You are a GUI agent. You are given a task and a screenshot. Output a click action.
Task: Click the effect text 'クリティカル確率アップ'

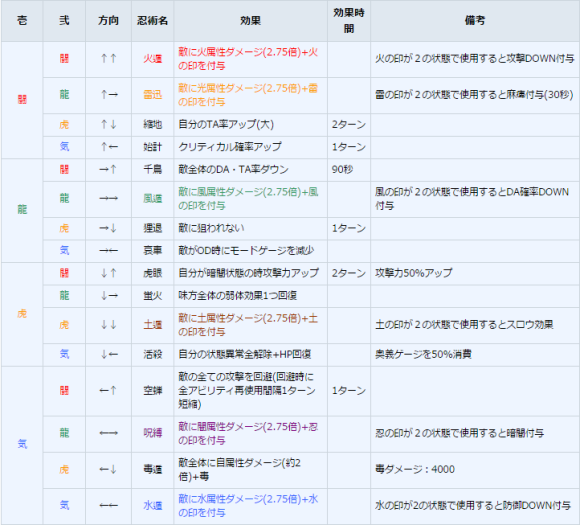[230, 147]
